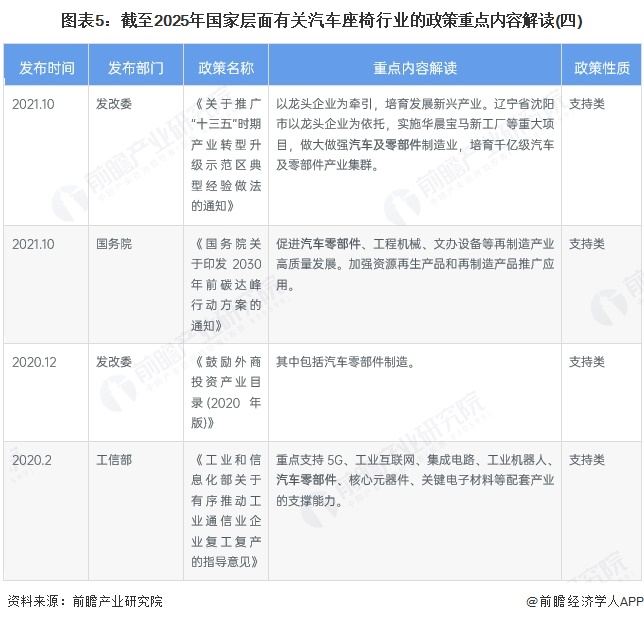
Task: Select the 国务院 department cell
Action: [113, 244]
